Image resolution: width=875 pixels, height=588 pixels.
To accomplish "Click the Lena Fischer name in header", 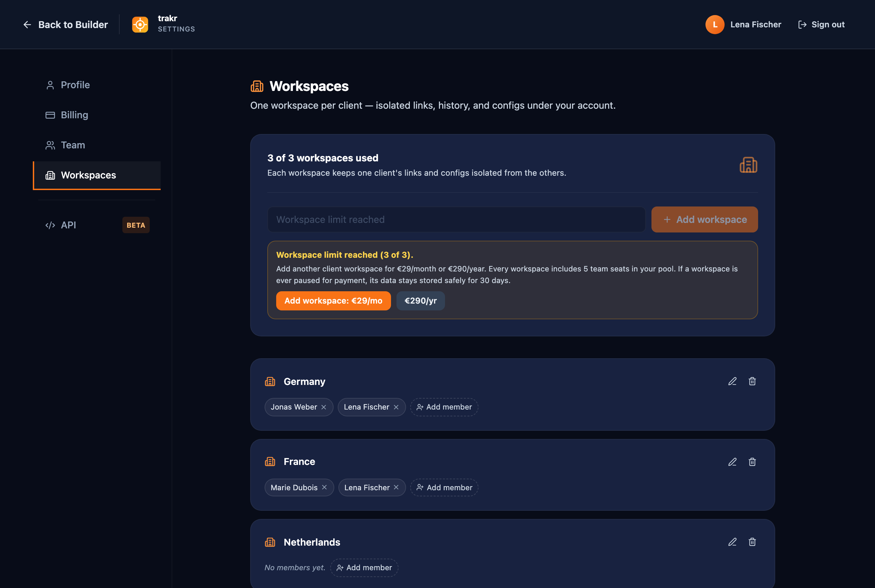I will (x=755, y=24).
